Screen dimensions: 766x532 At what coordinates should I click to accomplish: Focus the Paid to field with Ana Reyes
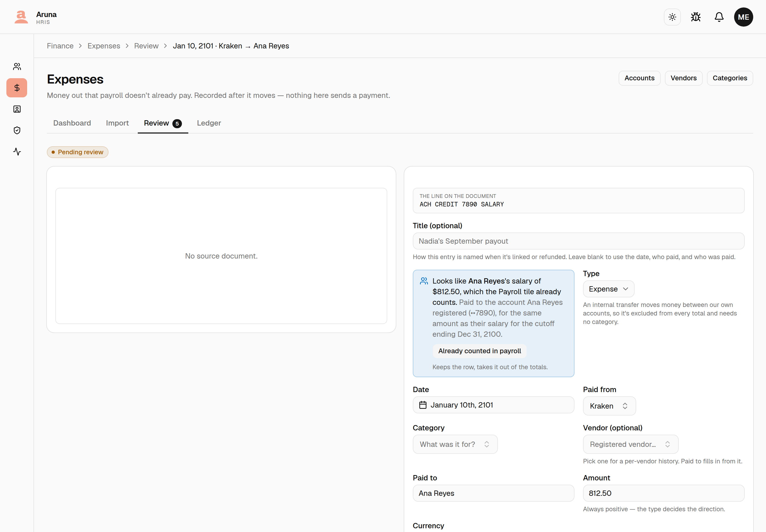[x=493, y=493]
